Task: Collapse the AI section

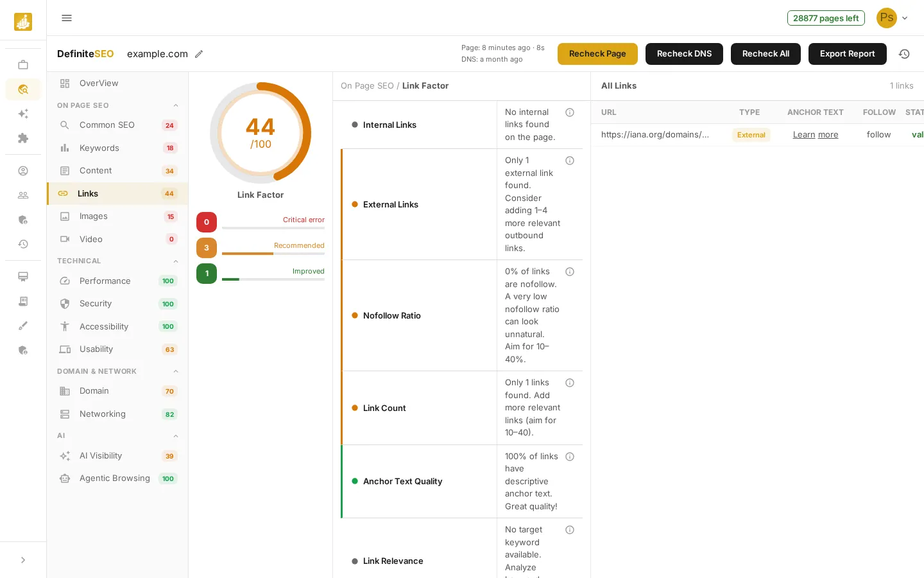Action: (176, 436)
